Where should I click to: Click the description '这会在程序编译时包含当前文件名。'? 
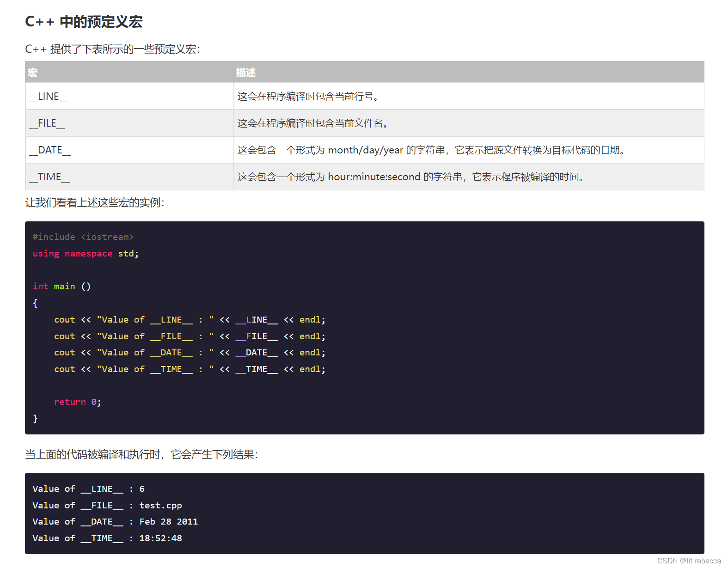pos(313,123)
